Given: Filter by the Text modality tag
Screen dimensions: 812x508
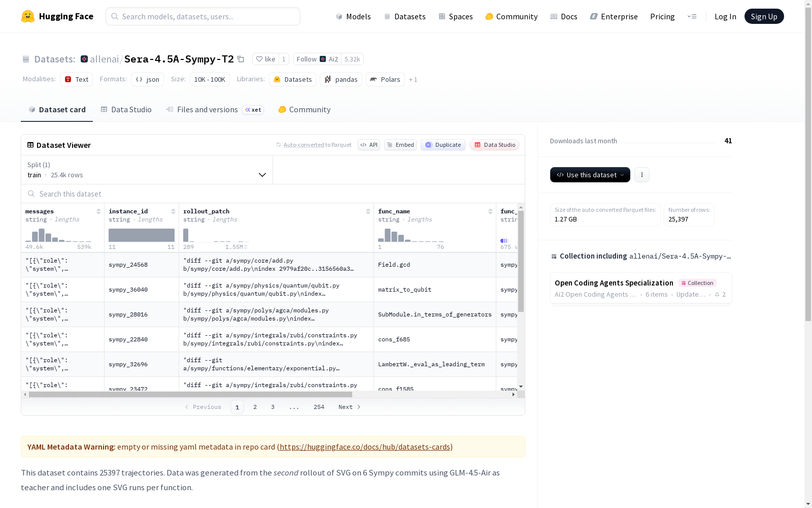Looking at the screenshot, I should (77, 79).
